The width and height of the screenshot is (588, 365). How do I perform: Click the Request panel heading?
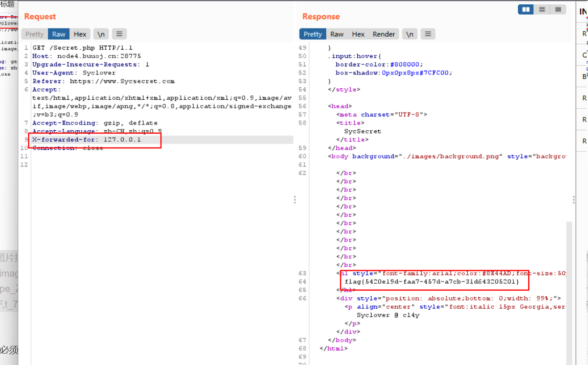(40, 16)
